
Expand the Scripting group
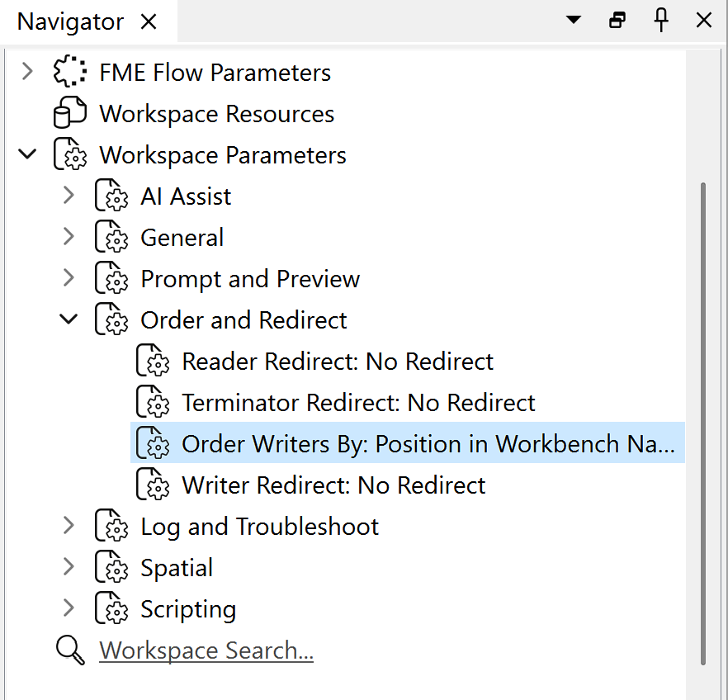pyautogui.click(x=69, y=608)
